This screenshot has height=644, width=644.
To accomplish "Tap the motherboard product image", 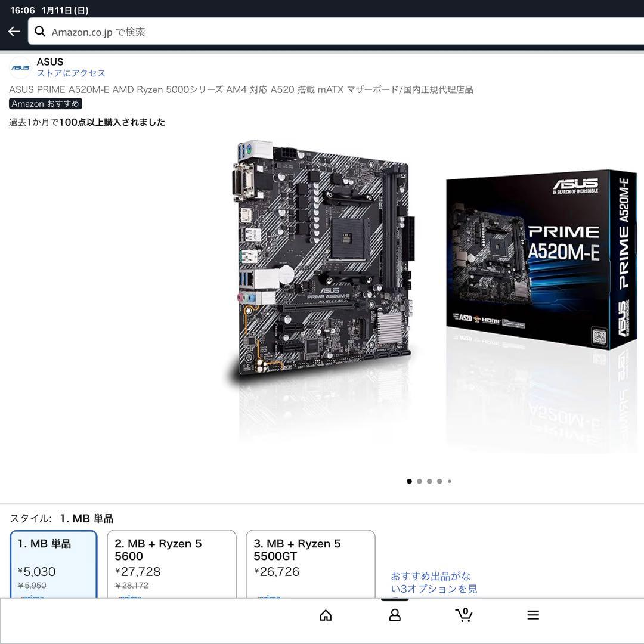I will point(322,256).
